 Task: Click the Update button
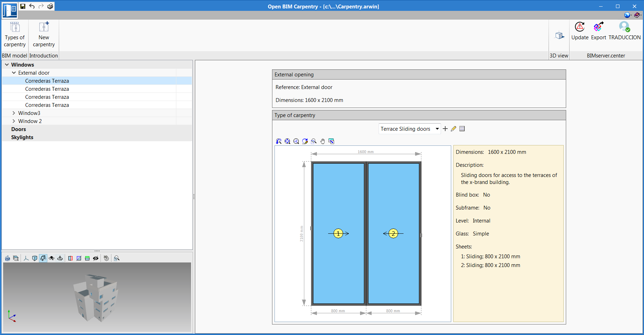(x=579, y=31)
